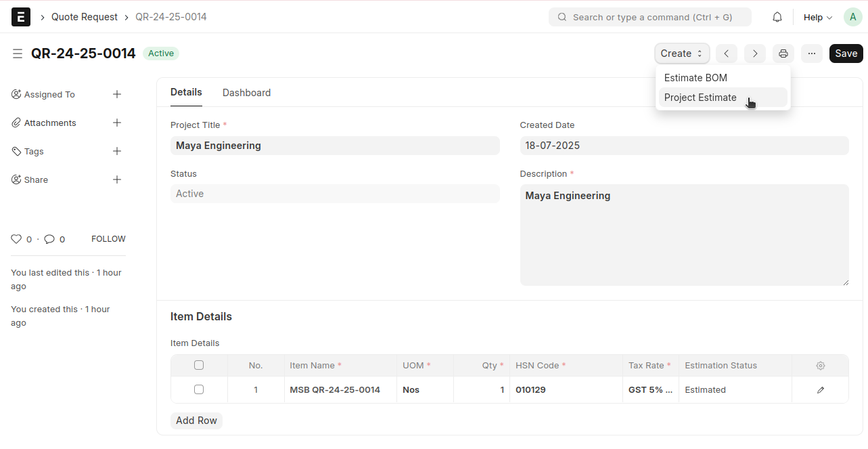The width and height of the screenshot is (868, 449).
Task: Open the item table settings gear
Action: click(820, 366)
